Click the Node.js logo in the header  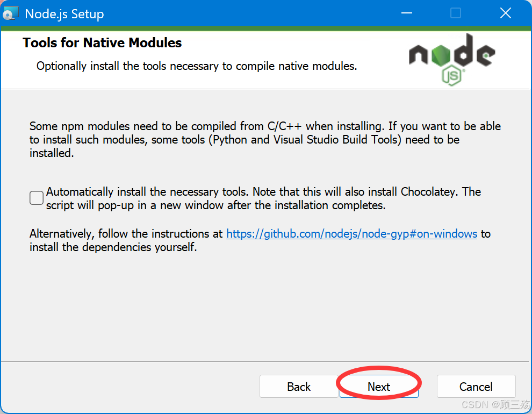point(452,59)
